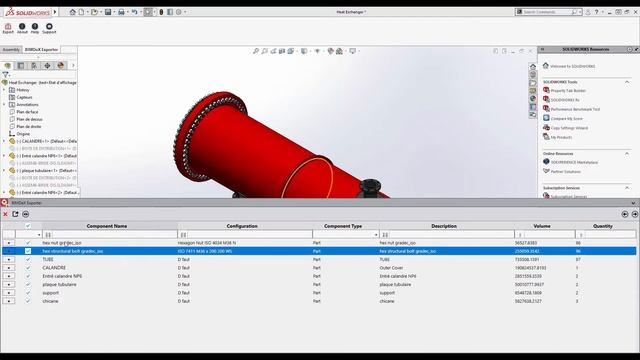Screen dimensions: 640x360
Task: Open the Welcome to SOLIDWORKS link
Action: click(572, 66)
